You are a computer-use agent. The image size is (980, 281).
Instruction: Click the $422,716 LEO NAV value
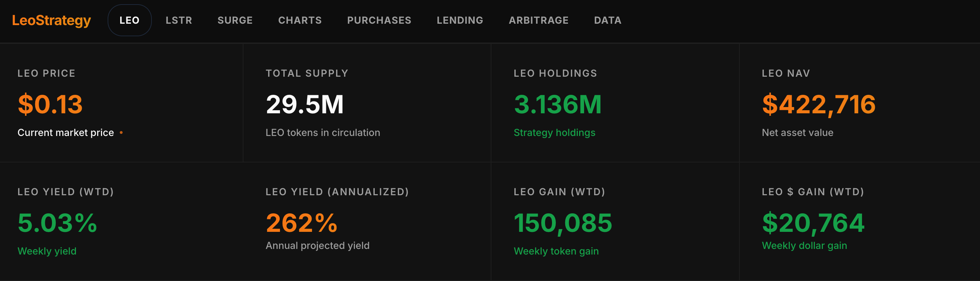pyautogui.click(x=819, y=104)
